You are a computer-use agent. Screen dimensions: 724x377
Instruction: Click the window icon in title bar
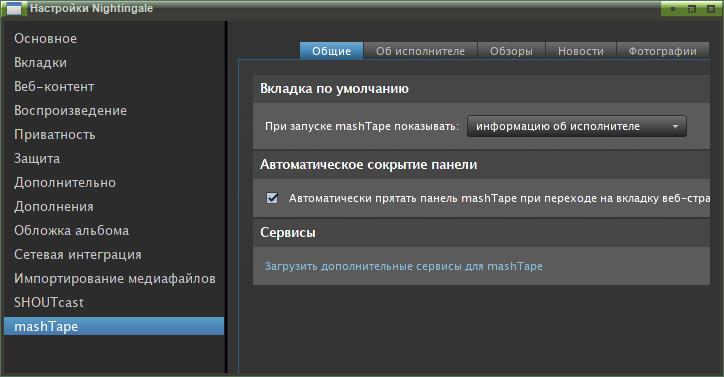click(x=14, y=8)
